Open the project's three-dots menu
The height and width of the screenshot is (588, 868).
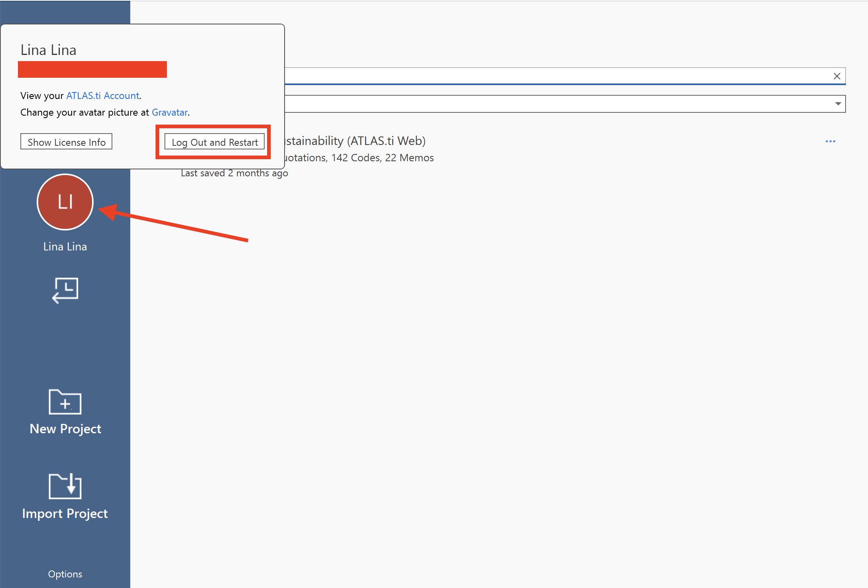tap(830, 141)
